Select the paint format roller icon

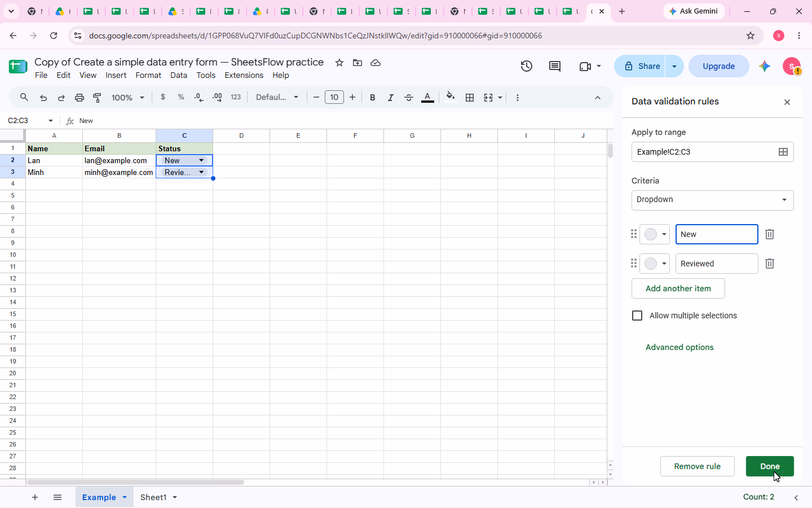coord(98,98)
